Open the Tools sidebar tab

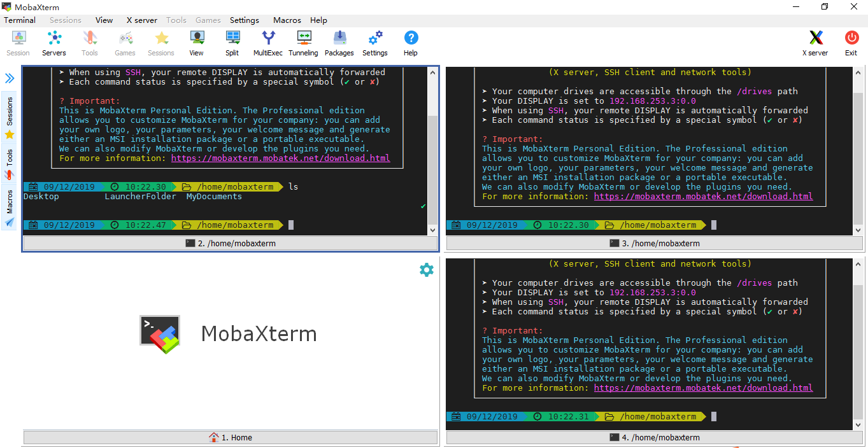(10, 164)
